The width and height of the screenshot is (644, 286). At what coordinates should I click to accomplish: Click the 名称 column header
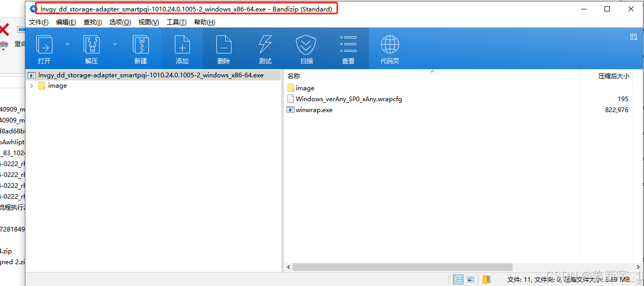pos(294,76)
